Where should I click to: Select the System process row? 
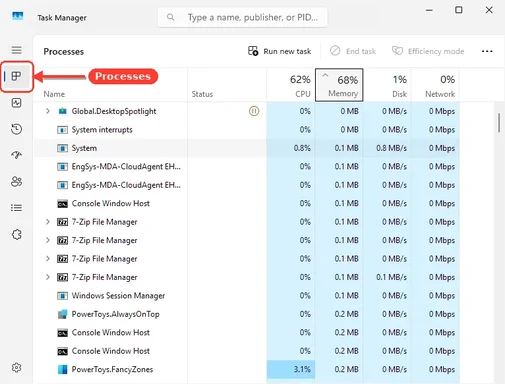point(247,148)
